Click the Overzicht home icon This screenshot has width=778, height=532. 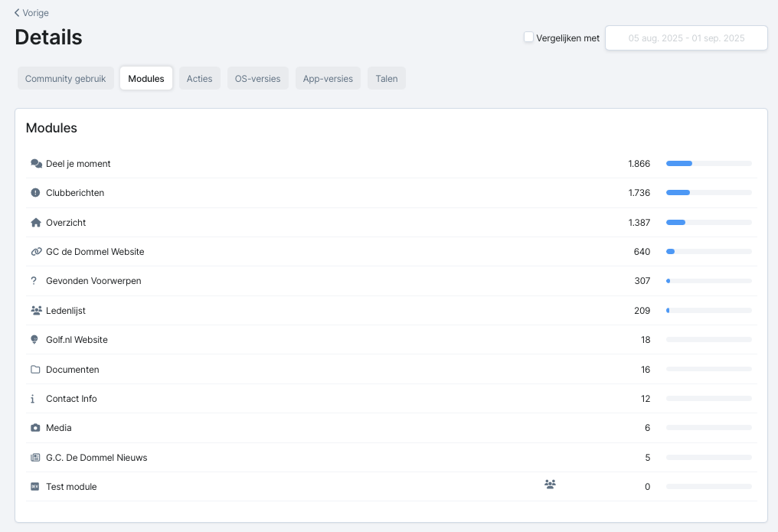tap(35, 223)
